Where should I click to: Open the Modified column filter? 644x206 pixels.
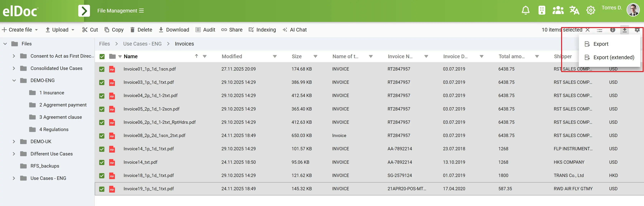(x=275, y=56)
